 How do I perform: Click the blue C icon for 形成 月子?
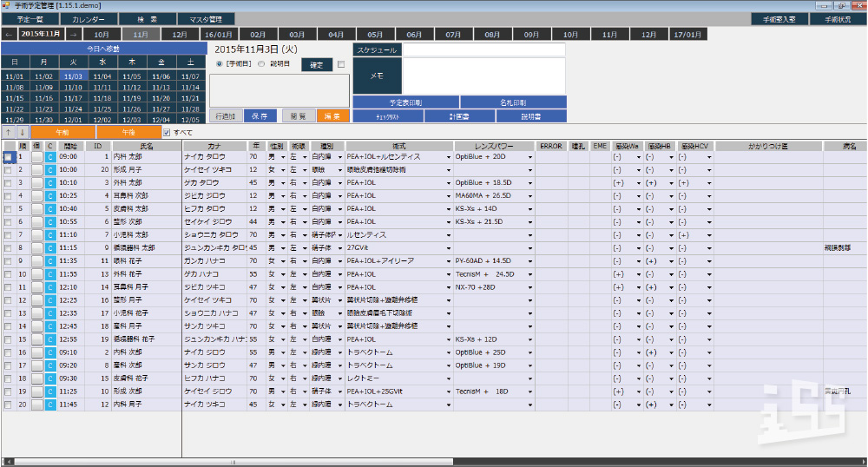[49, 170]
